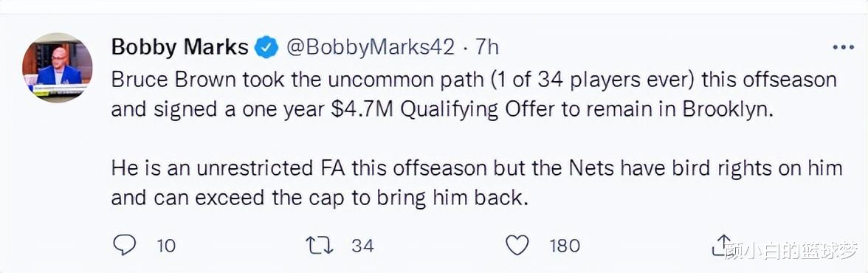Viewport: 868px width, 273px height.
Task: Click the 7h timestamp
Action: coord(487,48)
